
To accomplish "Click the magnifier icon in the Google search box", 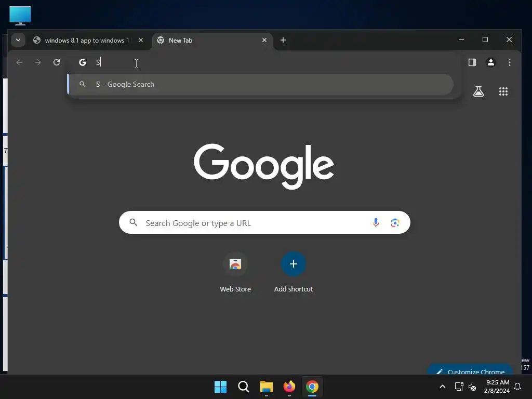I will click(134, 222).
